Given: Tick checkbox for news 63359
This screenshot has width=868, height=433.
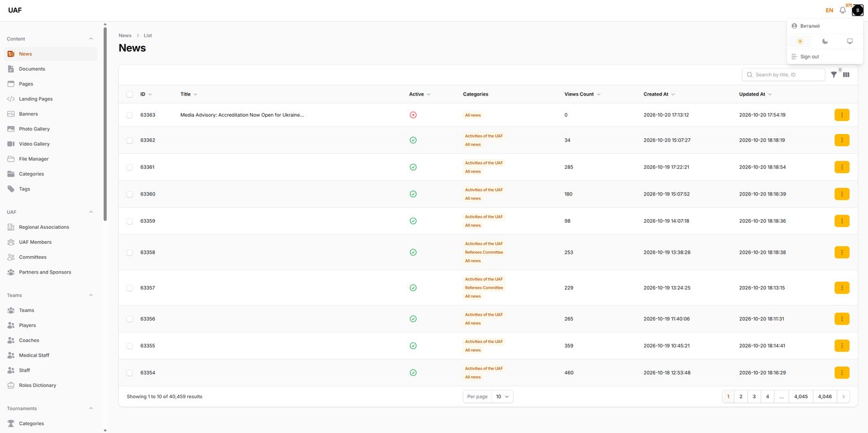Looking at the screenshot, I should [130, 221].
